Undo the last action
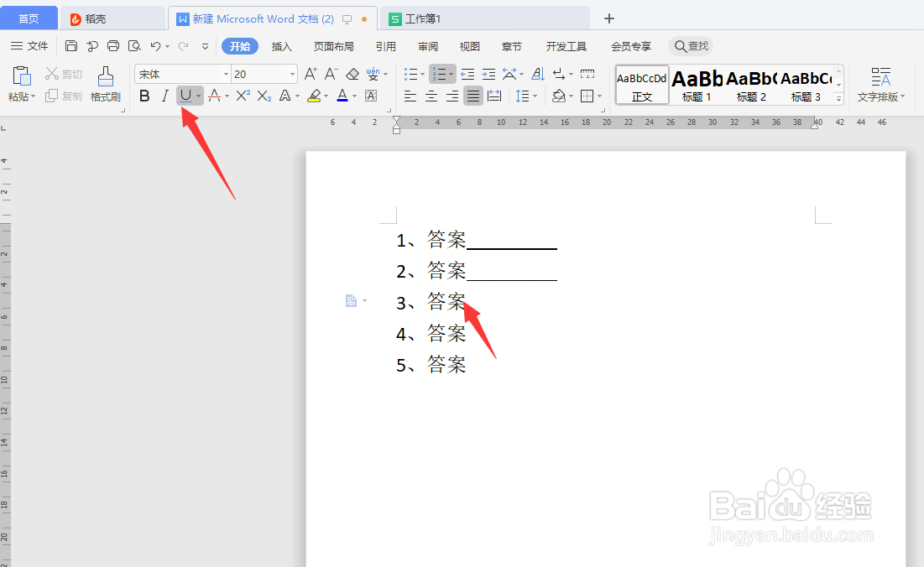The image size is (924, 567). pos(155,46)
